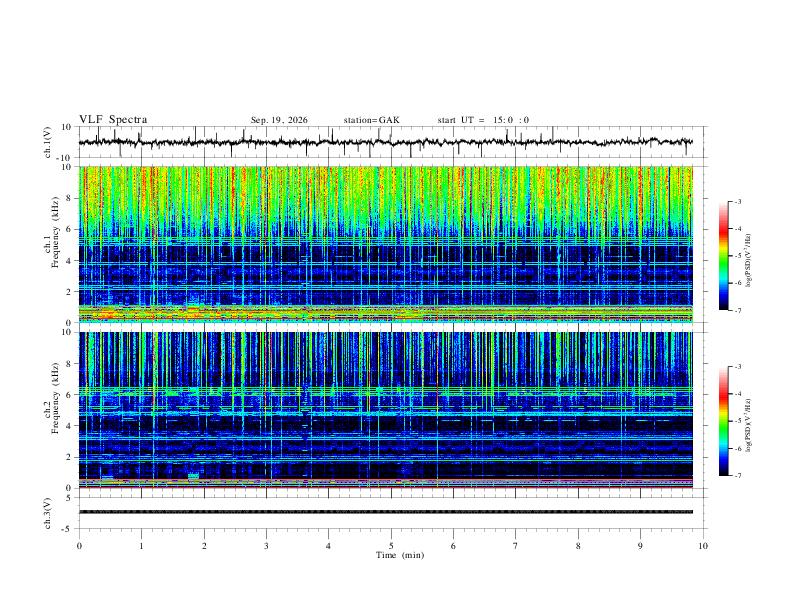Click the ch.1 spectrogram high-frequency green region

[x=385, y=197]
